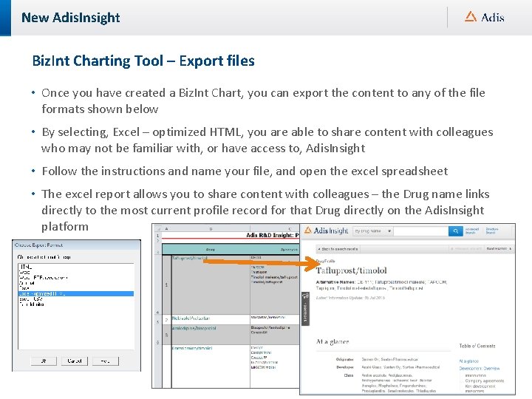Click the Drug column header cell

[211, 250]
